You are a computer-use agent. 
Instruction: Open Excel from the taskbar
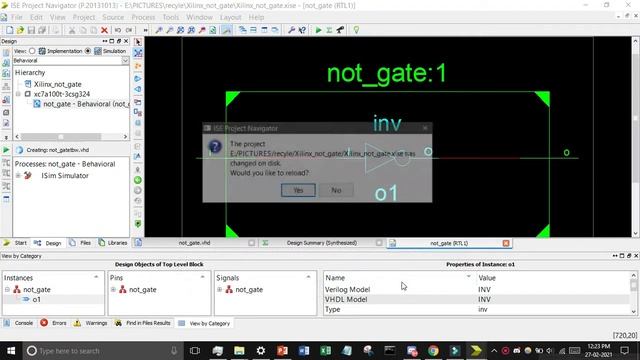point(325,351)
